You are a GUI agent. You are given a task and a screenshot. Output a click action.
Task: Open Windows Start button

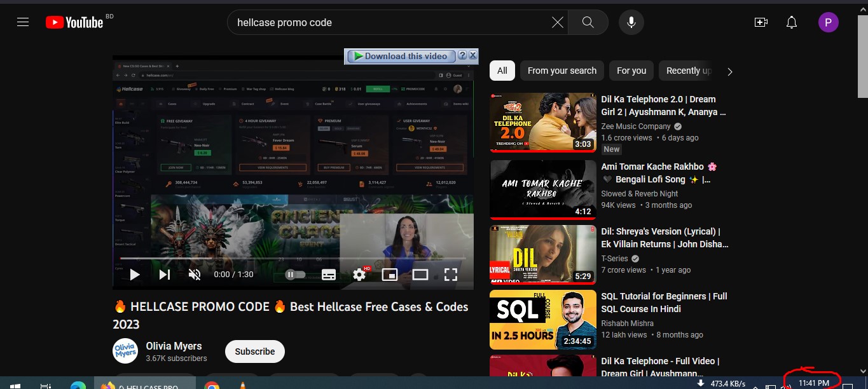[x=14, y=385]
